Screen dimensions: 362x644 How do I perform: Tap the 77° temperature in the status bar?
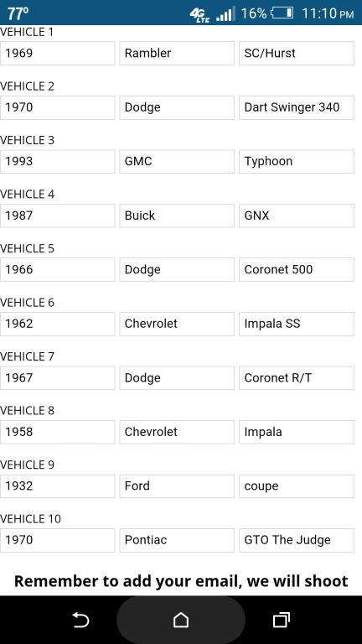click(x=18, y=13)
